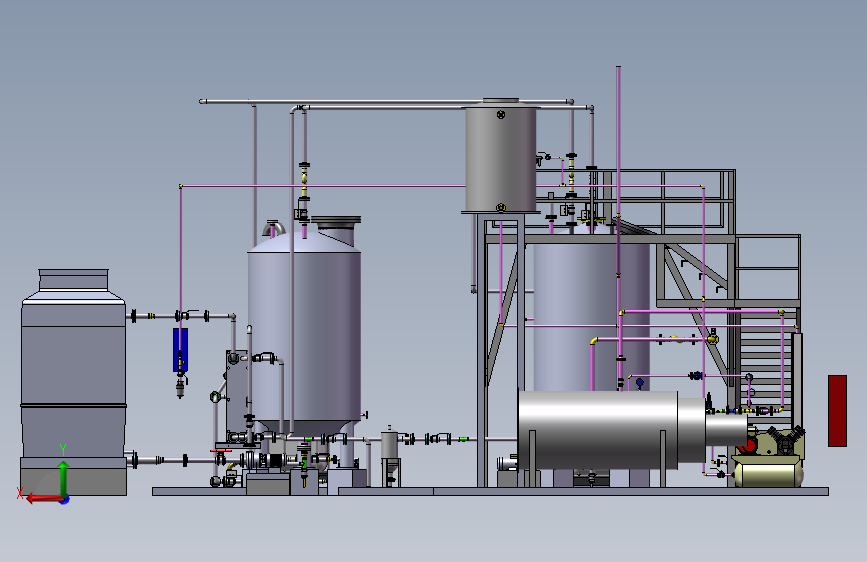
Task: Select the blue flow meter on the pink pipe
Action: coord(180,350)
